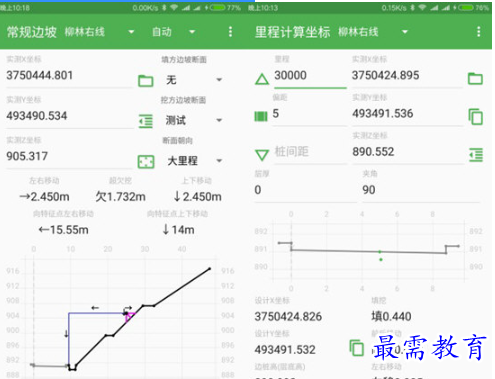The width and height of the screenshot is (495, 379).
Task: Select the ↓2.450m vertical move value
Action: [197, 197]
